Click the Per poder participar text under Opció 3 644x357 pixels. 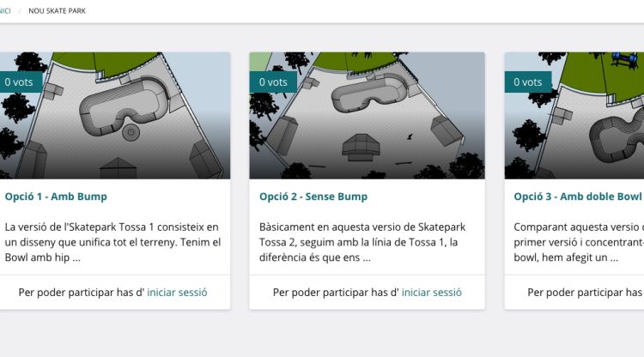(586, 293)
